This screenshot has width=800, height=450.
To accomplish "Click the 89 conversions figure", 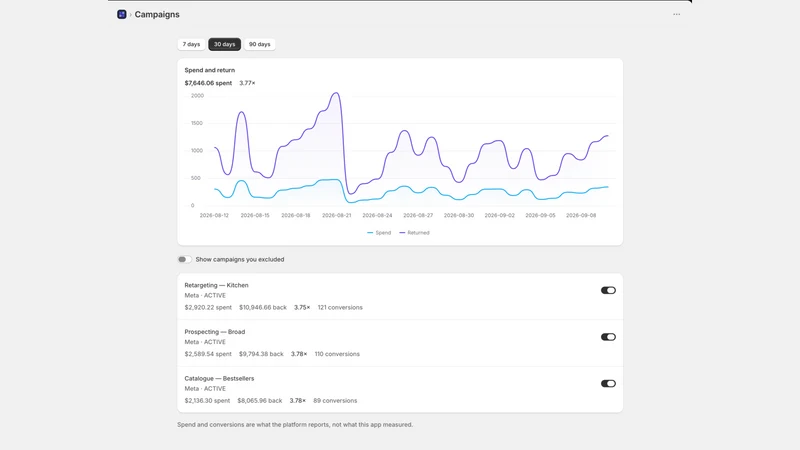I will tap(335, 401).
